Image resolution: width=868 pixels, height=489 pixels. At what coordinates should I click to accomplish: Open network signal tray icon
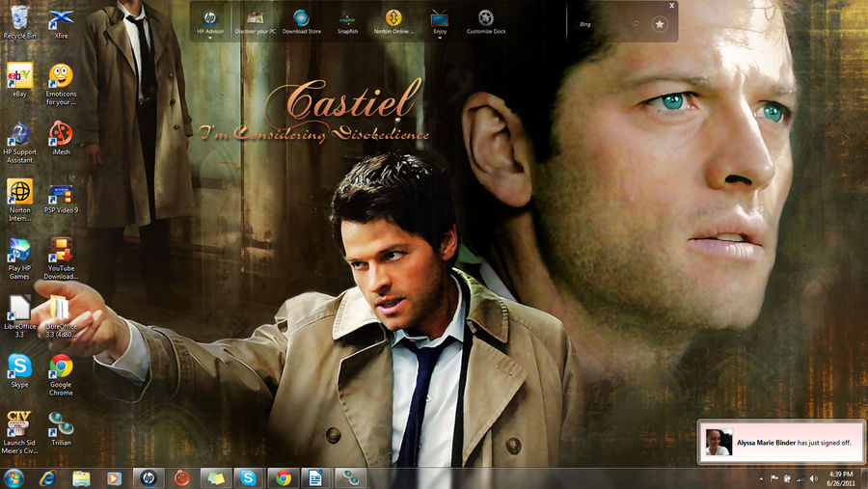800,478
